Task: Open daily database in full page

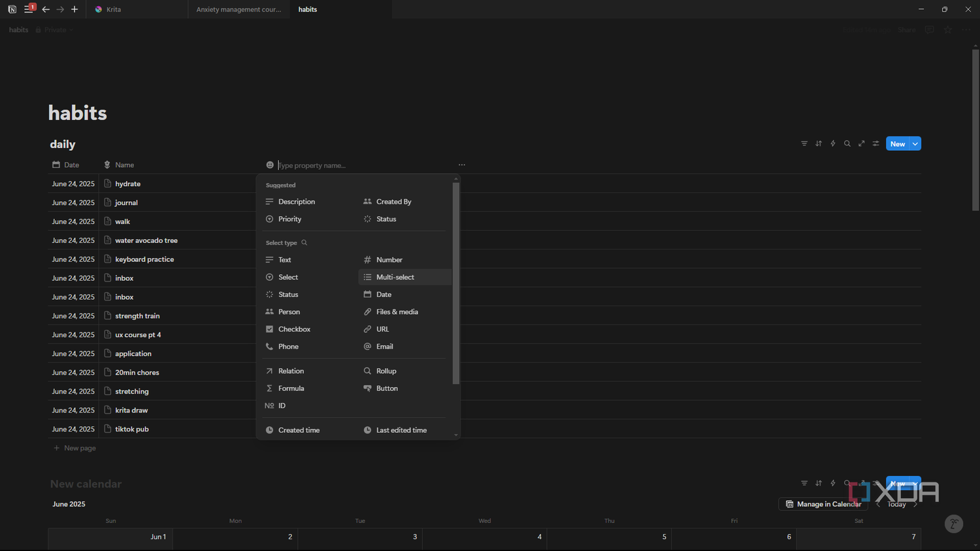Action: point(862,144)
